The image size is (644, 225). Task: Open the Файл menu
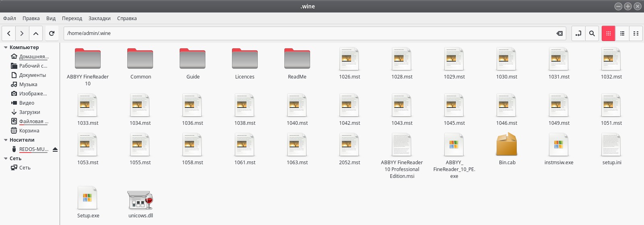coord(10,19)
